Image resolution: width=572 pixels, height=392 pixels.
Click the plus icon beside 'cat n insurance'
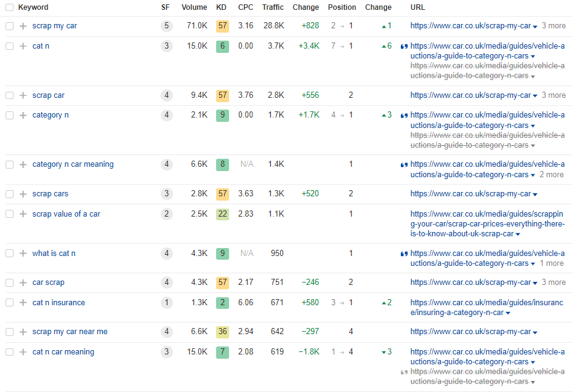coord(23,303)
